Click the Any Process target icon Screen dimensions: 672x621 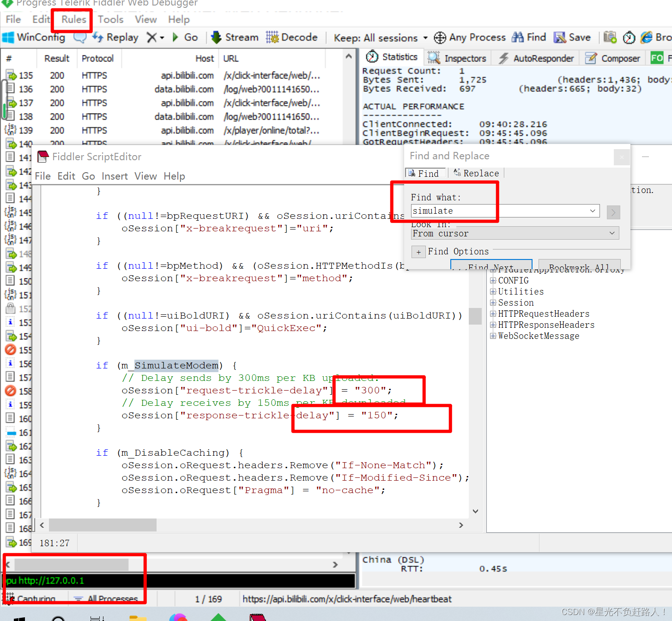click(440, 37)
